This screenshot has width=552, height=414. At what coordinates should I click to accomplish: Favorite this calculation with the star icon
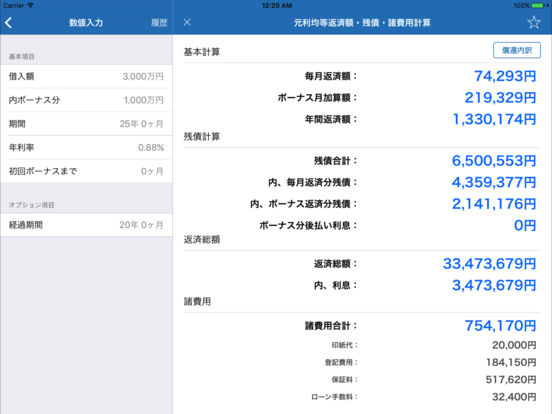(x=534, y=23)
